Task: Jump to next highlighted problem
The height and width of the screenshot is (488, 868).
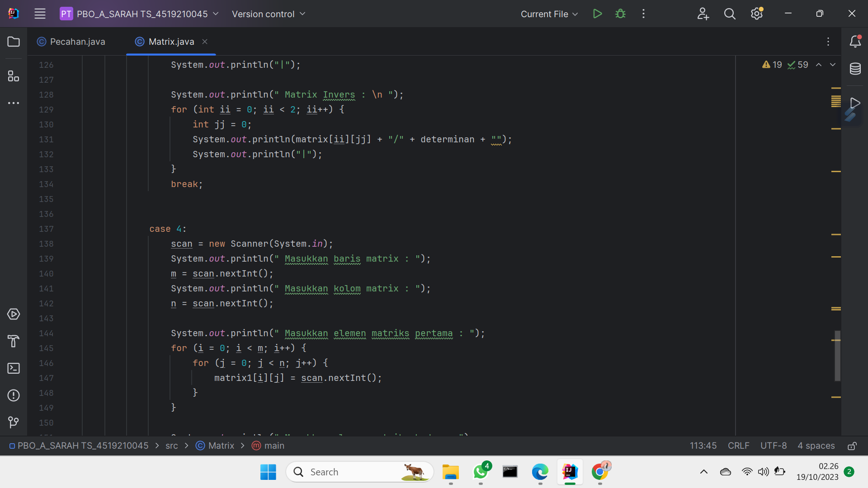Action: pos(832,65)
